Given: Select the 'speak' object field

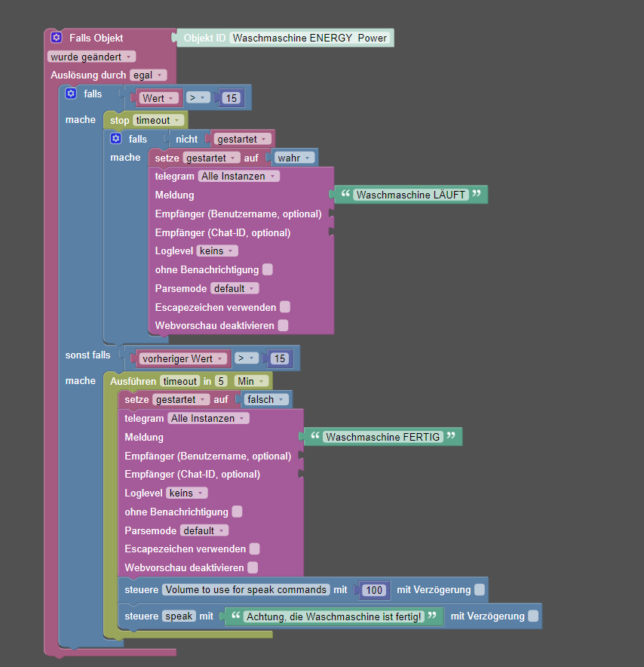Looking at the screenshot, I should [x=179, y=616].
